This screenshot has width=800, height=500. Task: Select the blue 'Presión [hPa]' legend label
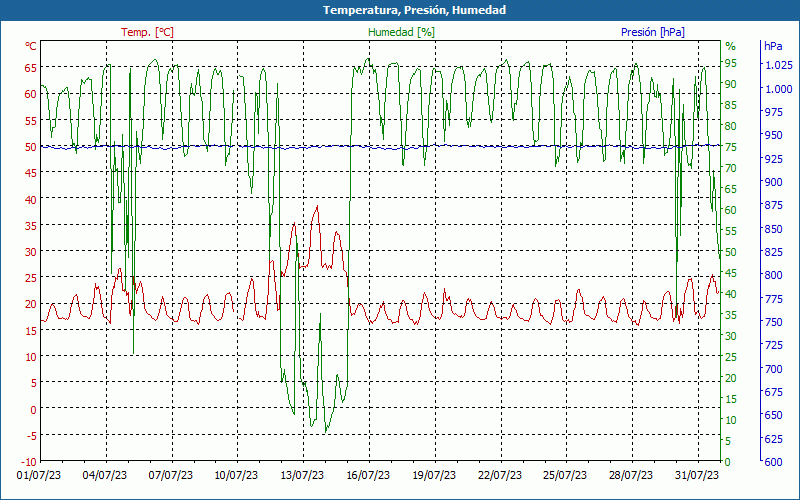(653, 32)
